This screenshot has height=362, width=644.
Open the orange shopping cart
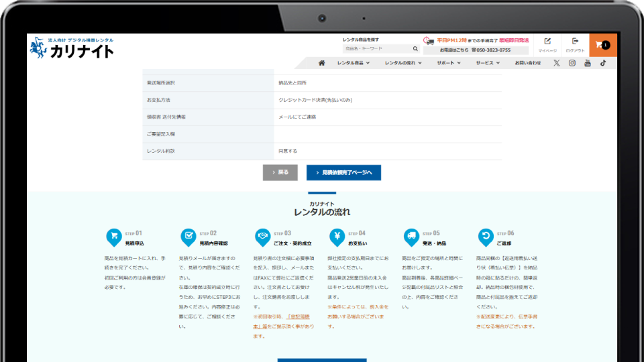click(x=603, y=45)
